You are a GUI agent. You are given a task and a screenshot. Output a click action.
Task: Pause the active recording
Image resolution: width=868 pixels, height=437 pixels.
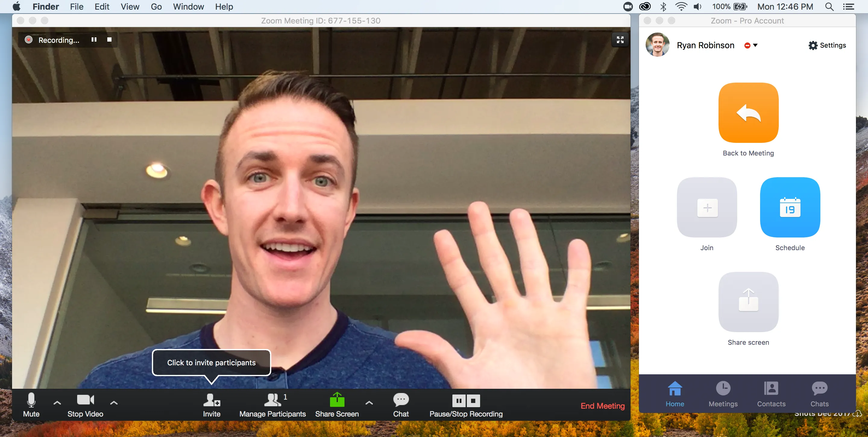(94, 39)
